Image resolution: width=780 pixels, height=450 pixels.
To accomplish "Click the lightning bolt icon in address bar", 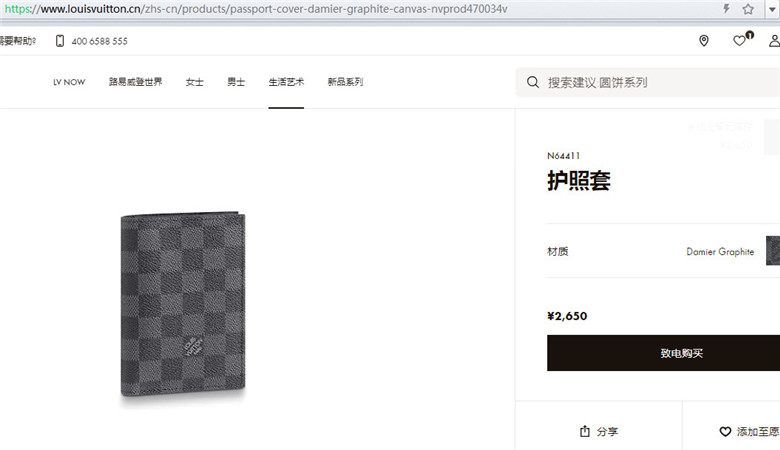I will [x=726, y=8].
